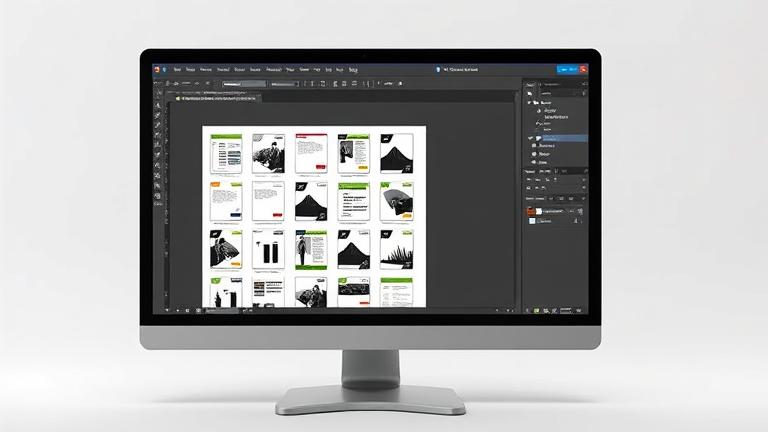Open the thumbnail showing a black grass silhouette

396,249
